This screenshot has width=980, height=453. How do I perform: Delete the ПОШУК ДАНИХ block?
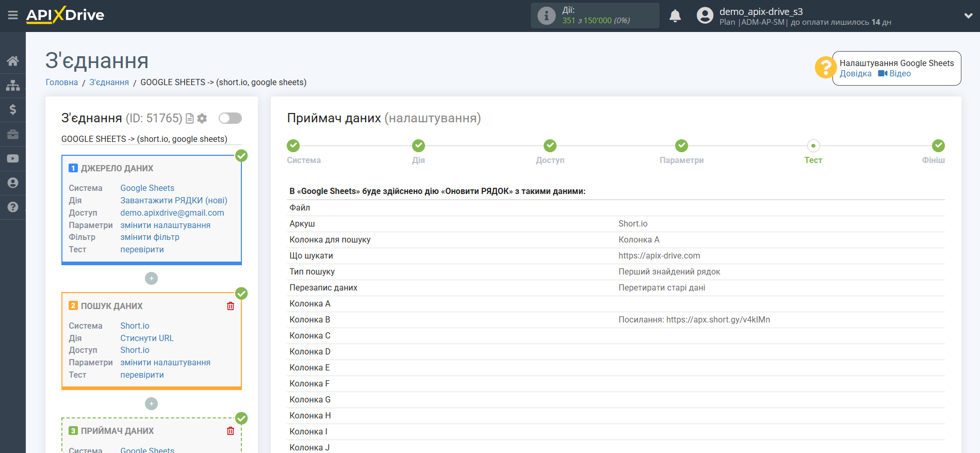coord(231,306)
